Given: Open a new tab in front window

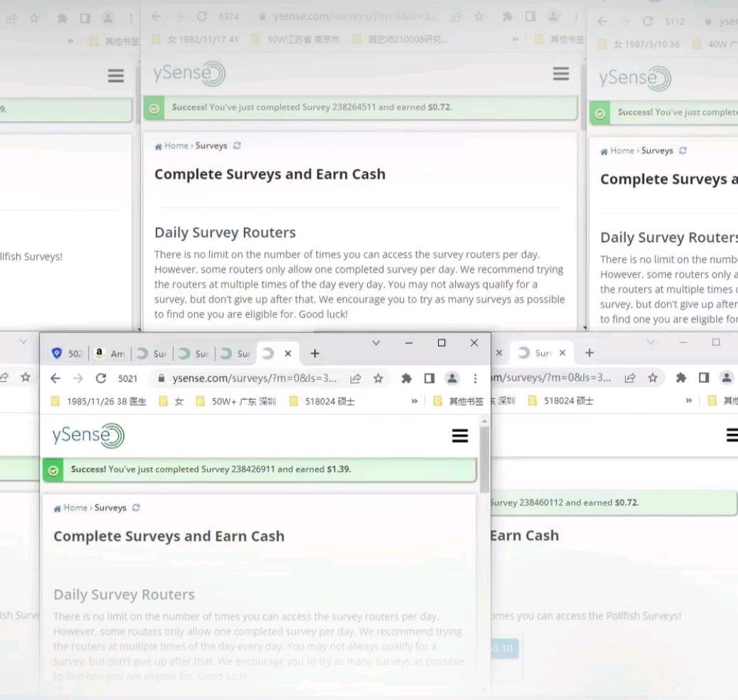Looking at the screenshot, I should (314, 353).
